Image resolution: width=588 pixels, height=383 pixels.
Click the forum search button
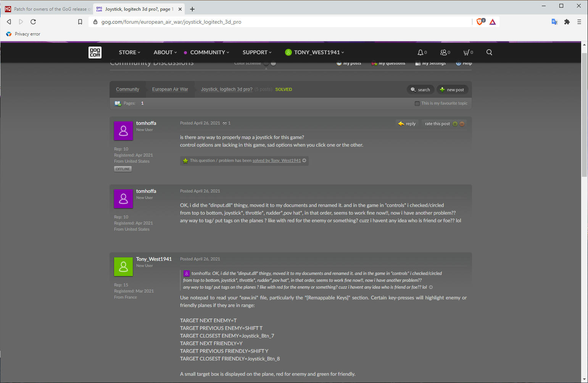[x=420, y=90]
